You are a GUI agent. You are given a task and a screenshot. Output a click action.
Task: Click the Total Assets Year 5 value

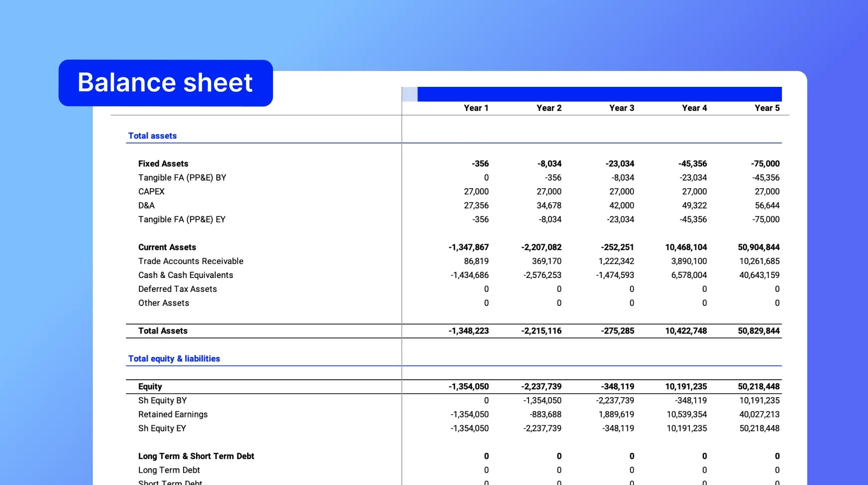(x=758, y=331)
